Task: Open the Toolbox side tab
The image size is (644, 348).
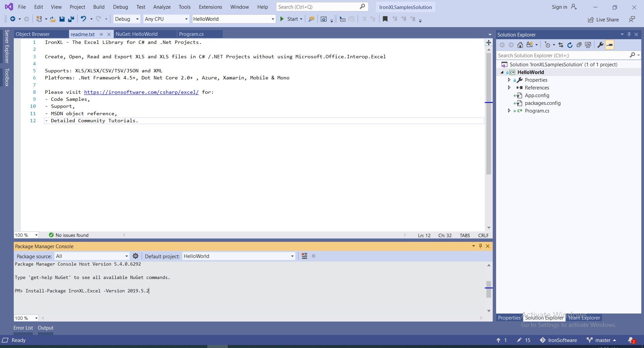Action: [7, 77]
